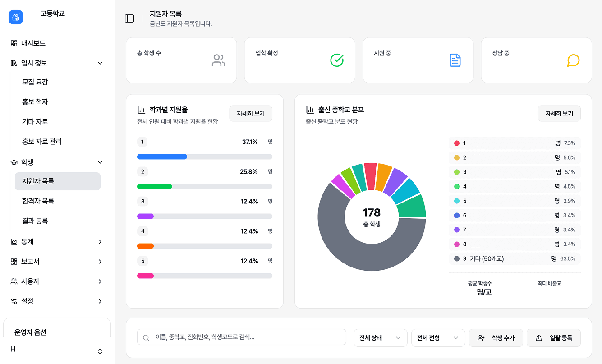Viewport: 602px width, 364px height.
Task: Click the yellow chat bubble icon in 상담 중 card
Action: pyautogui.click(x=573, y=60)
